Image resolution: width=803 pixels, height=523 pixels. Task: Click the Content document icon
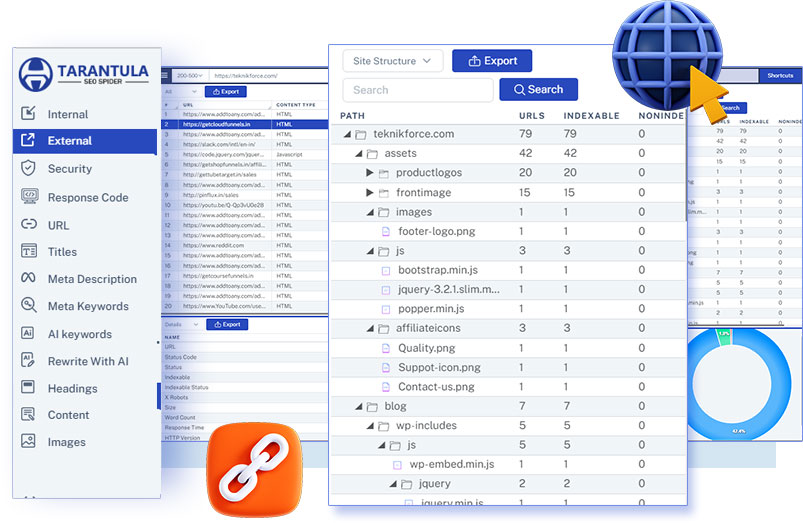[x=28, y=414]
